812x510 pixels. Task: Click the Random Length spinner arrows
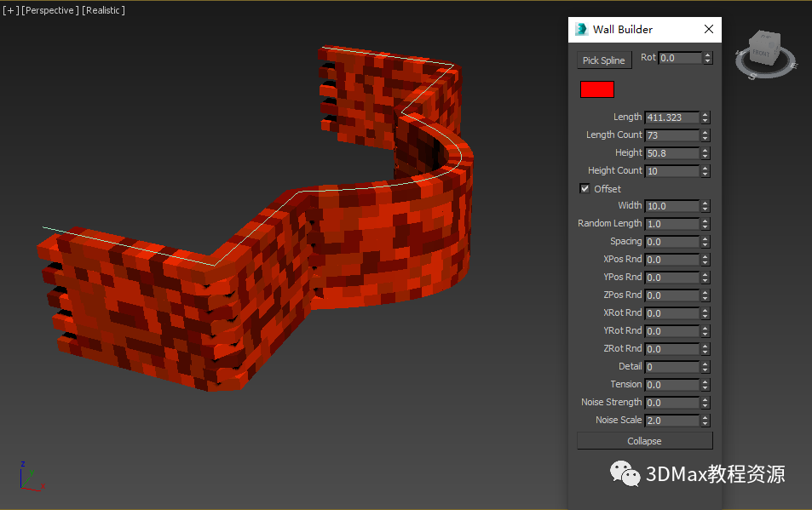pyautogui.click(x=705, y=224)
